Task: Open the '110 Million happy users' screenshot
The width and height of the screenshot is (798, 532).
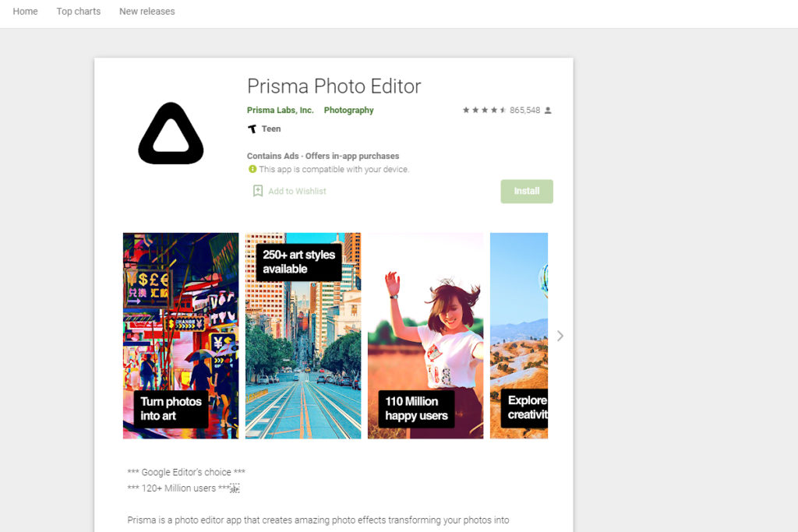Action: (425, 336)
